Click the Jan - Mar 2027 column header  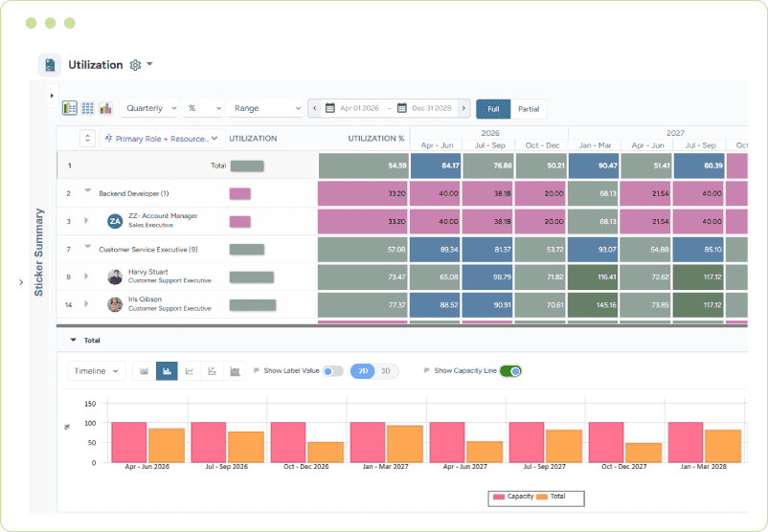595,145
